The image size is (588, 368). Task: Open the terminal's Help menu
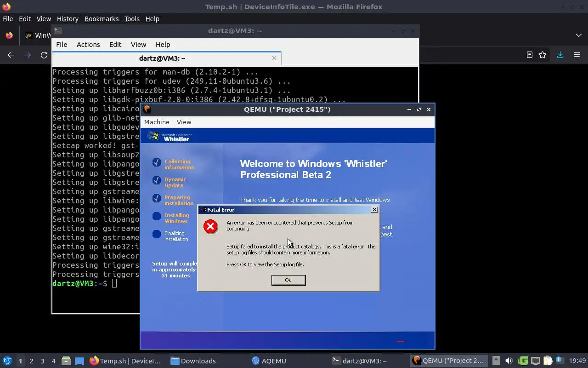(163, 45)
